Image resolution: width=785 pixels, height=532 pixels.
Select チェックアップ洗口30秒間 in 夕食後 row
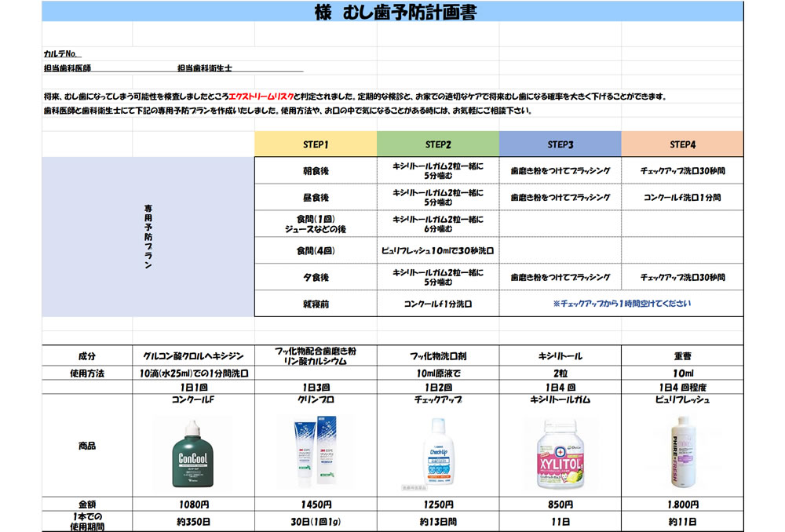pos(682,277)
